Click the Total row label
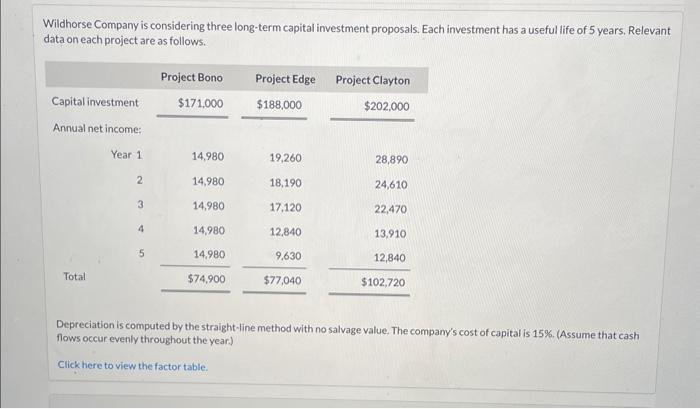700x409 pixels. (x=74, y=276)
